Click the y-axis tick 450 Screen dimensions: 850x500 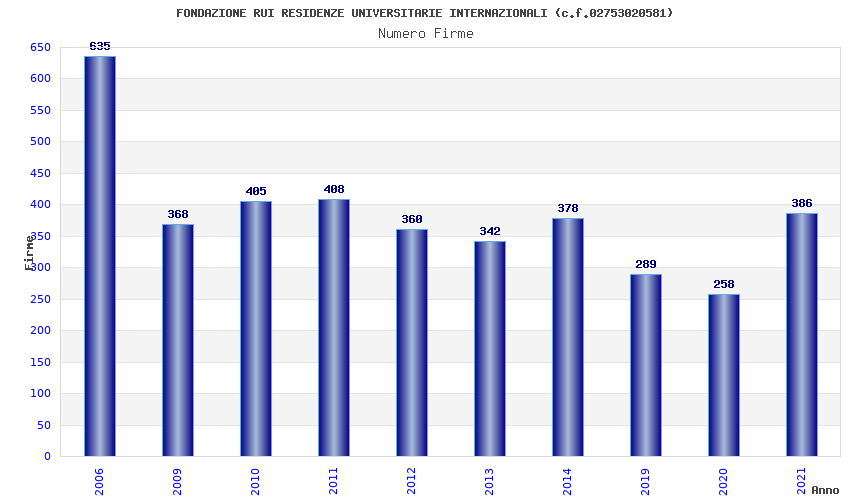point(41,173)
